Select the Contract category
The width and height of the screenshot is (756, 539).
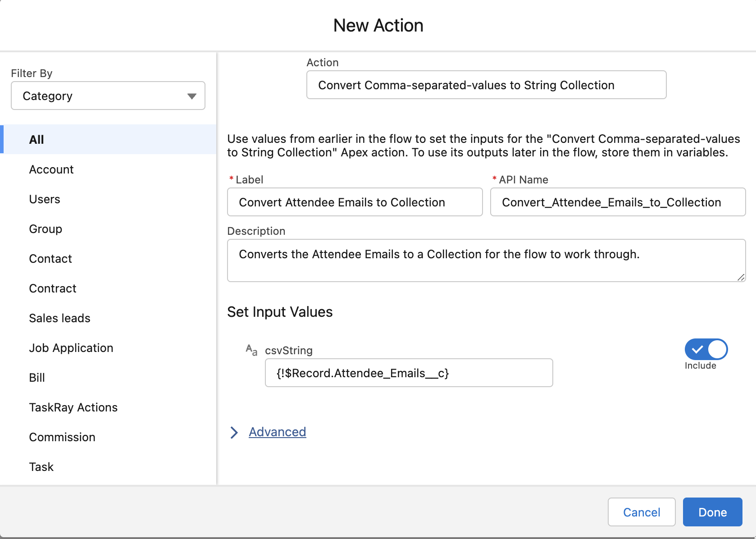(53, 288)
